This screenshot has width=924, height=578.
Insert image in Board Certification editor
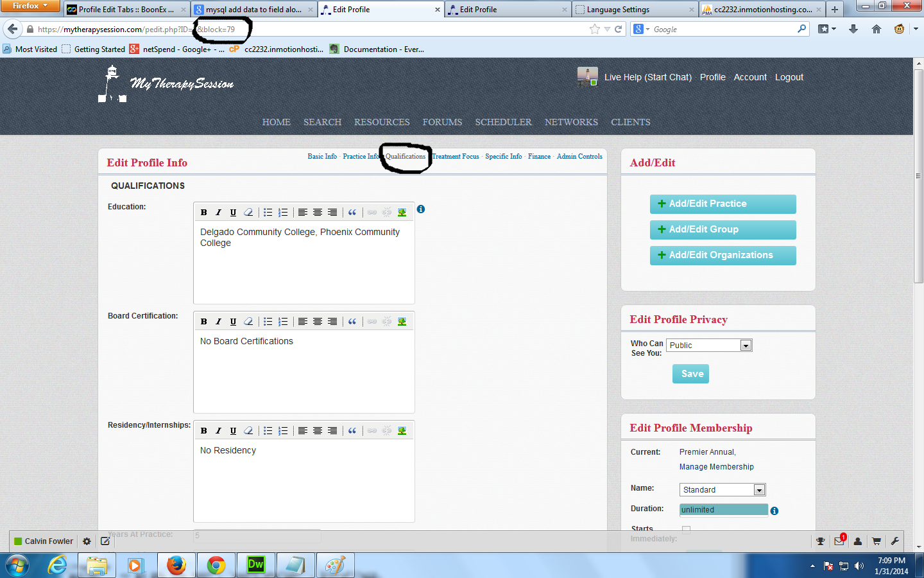(402, 322)
